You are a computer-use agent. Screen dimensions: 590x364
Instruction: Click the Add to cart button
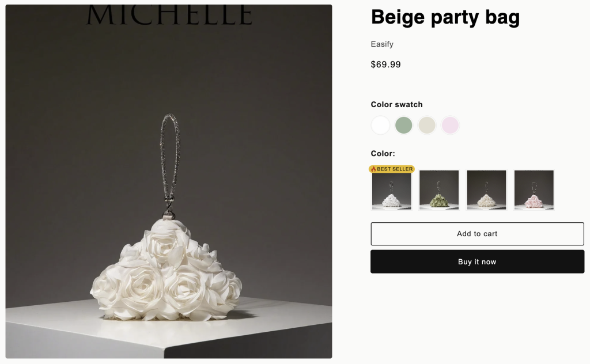pos(477,234)
